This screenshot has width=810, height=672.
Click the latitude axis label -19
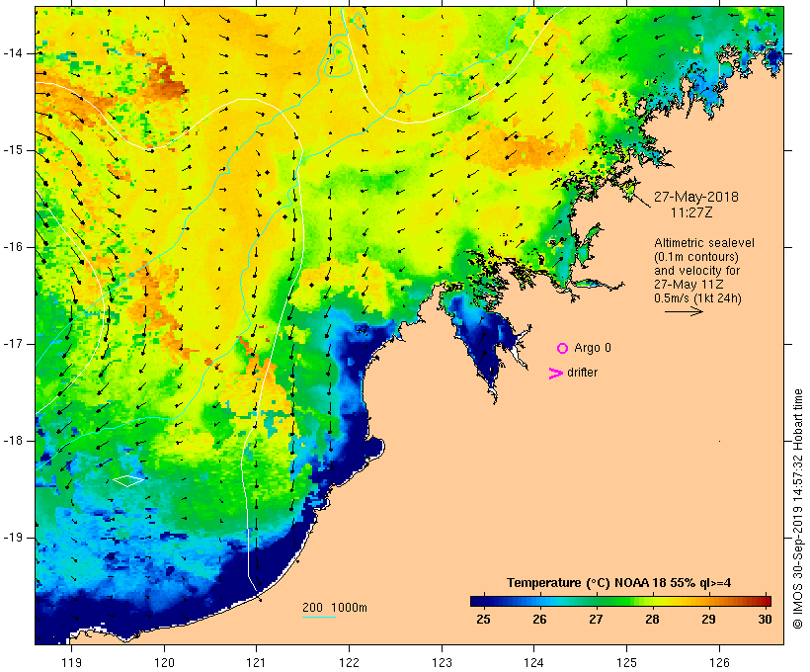point(13,538)
